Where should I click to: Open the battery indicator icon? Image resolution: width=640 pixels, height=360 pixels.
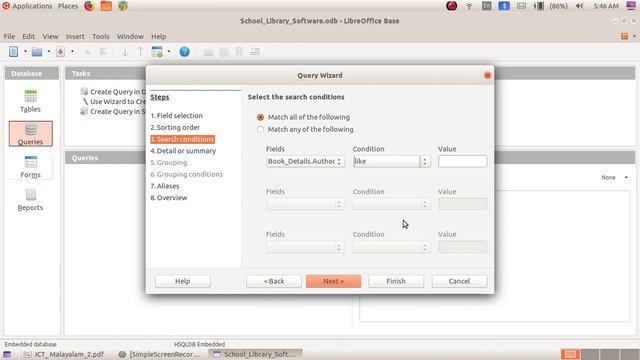tap(539, 6)
